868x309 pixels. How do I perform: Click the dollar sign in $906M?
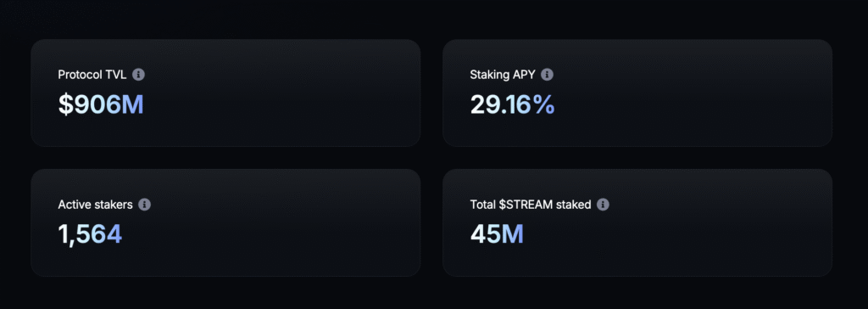click(x=65, y=105)
